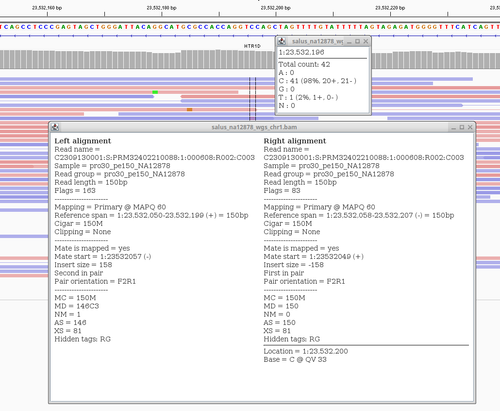Click the green mismatch base in the read
500x411 pixels.
pyautogui.click(x=155, y=92)
